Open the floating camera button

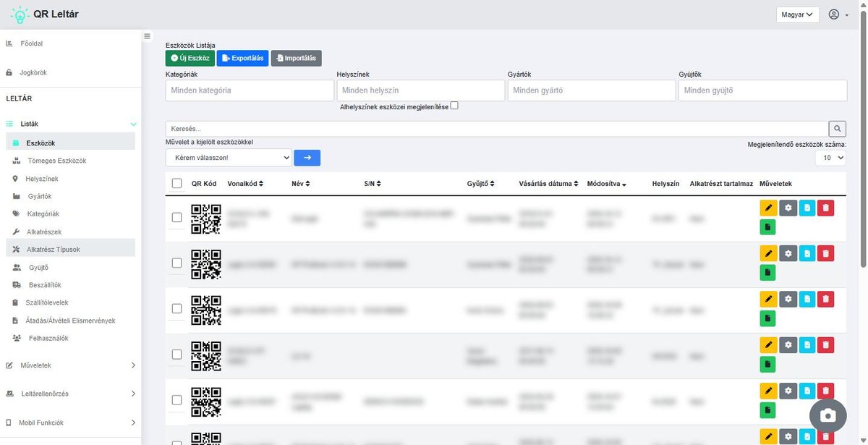(x=828, y=415)
